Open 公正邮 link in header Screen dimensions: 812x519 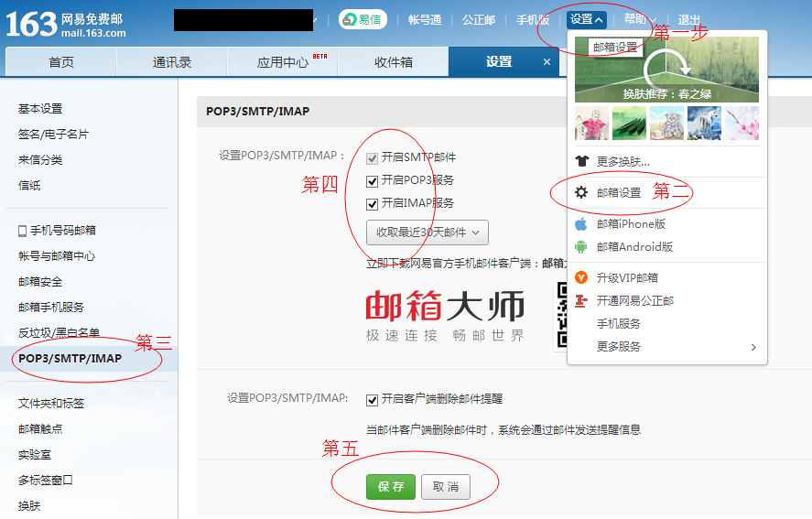pos(479,20)
